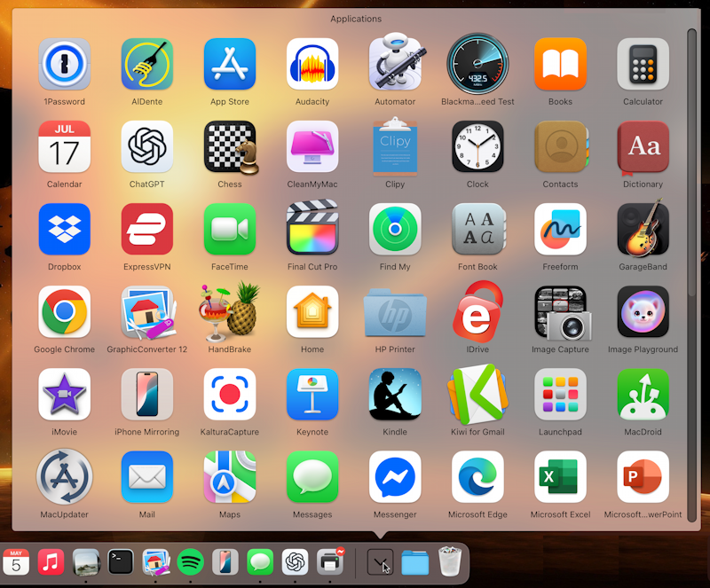Open Launchpad
The width and height of the screenshot is (710, 588).
pyautogui.click(x=560, y=395)
